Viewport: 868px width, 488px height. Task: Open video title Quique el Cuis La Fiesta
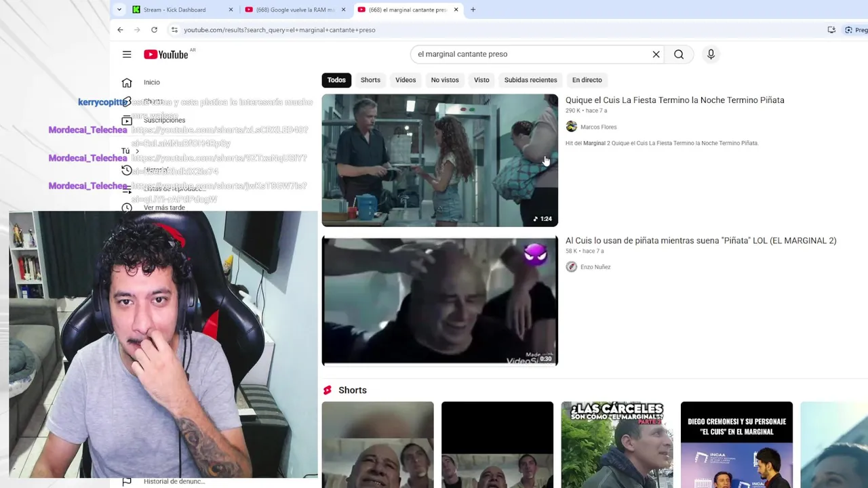click(x=675, y=100)
